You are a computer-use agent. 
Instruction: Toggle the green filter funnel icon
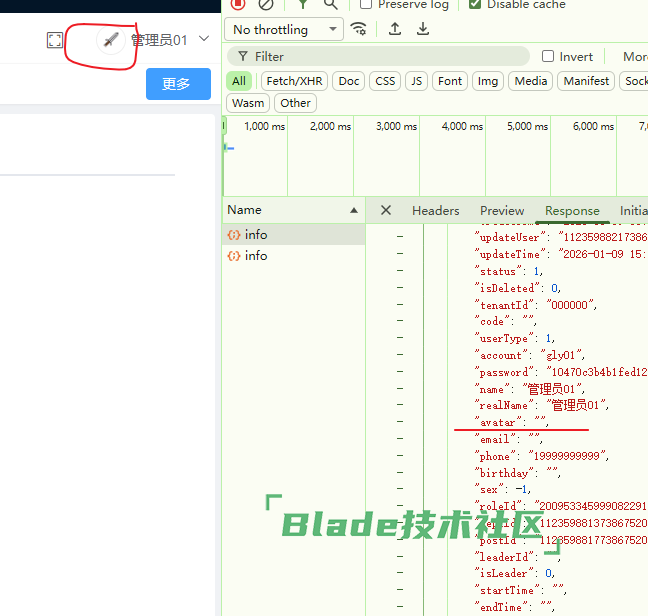303,4
